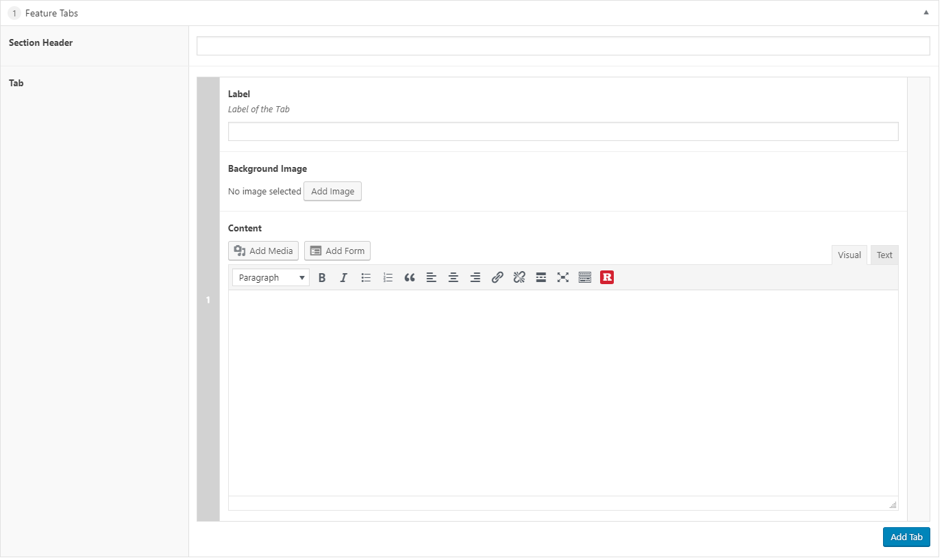Screen dimensions: 944x560
Task: Apply italic formatting in the editor
Action: pos(344,277)
